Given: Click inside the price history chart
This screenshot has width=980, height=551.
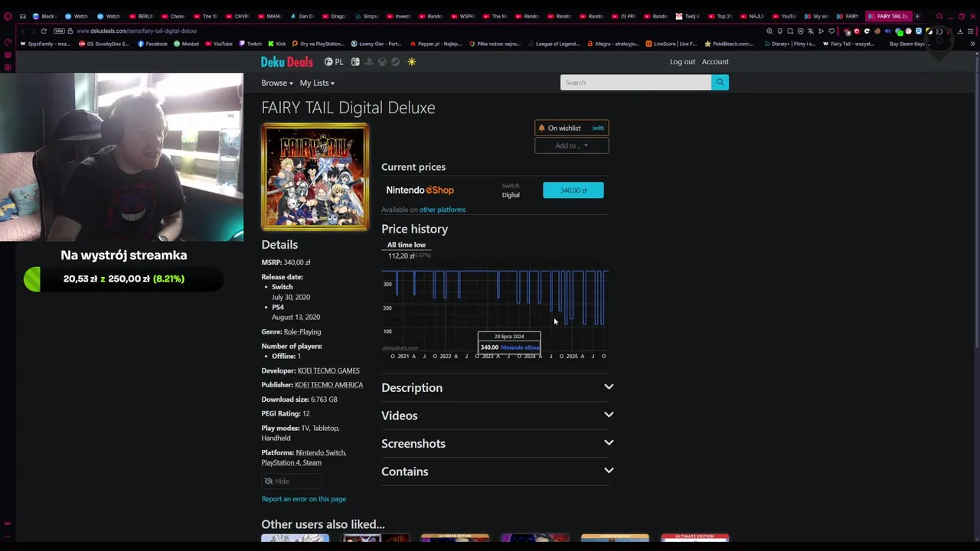Looking at the screenshot, I should pyautogui.click(x=495, y=310).
